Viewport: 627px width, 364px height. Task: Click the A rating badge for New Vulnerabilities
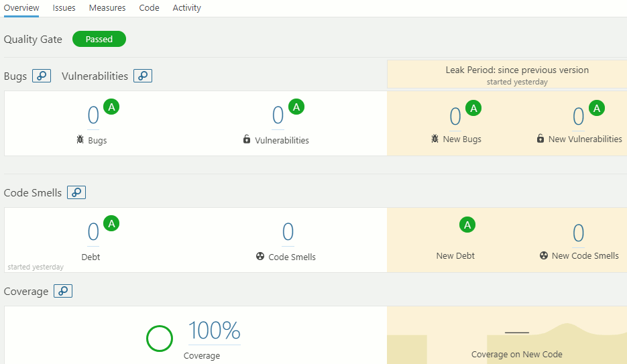(x=597, y=107)
